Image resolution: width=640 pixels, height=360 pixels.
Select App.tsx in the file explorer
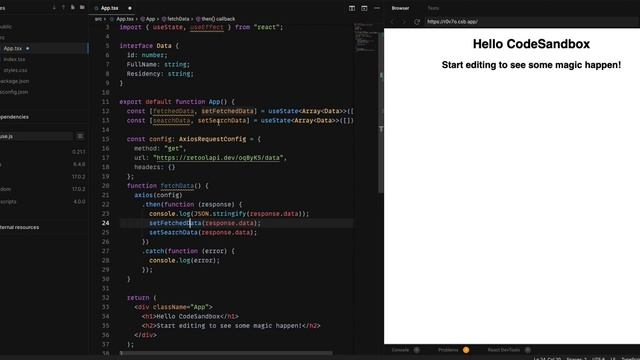pyautogui.click(x=44, y=48)
